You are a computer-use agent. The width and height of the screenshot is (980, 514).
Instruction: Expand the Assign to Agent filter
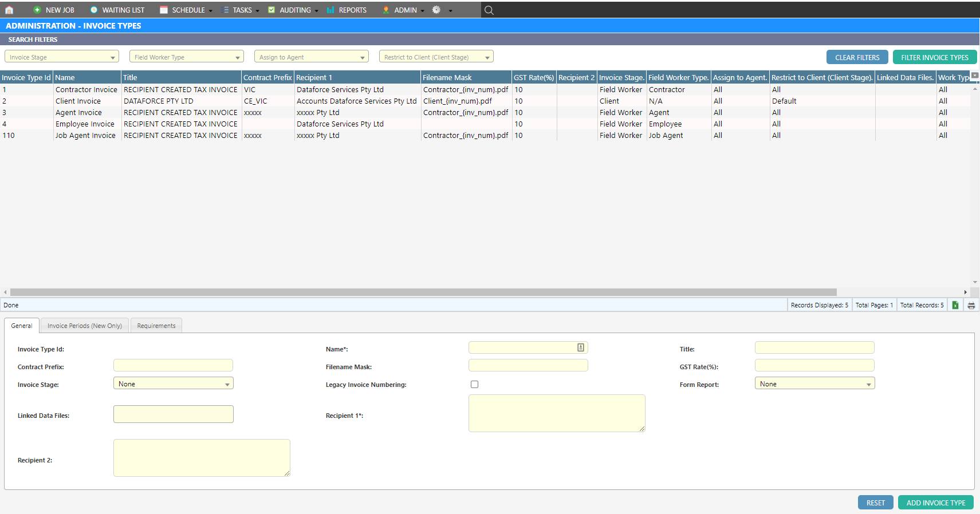(x=363, y=57)
